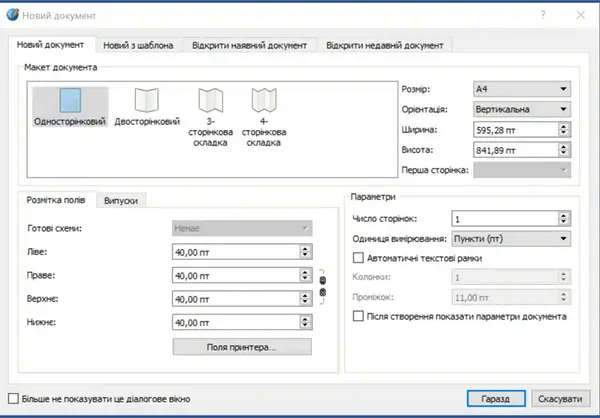Increase the Верхнє margin with up arrow
600x418 pixels.
[305, 296]
